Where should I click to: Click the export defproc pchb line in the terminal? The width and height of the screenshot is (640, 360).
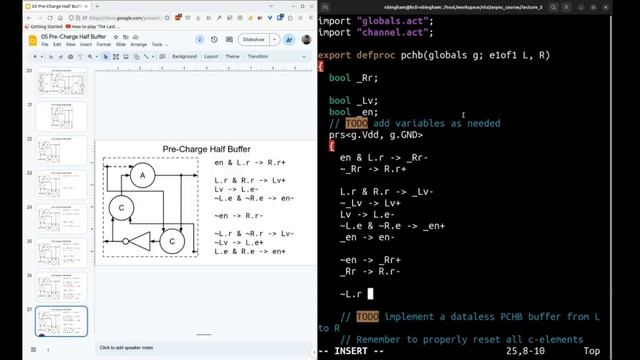434,55
